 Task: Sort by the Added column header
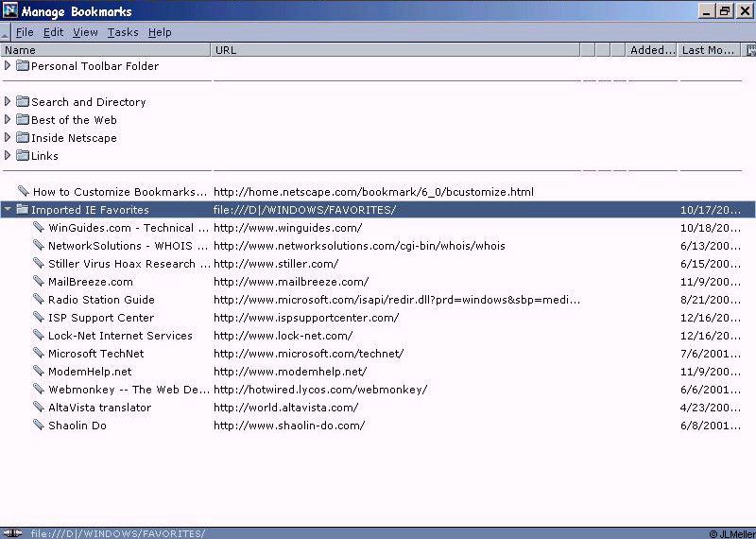click(651, 50)
